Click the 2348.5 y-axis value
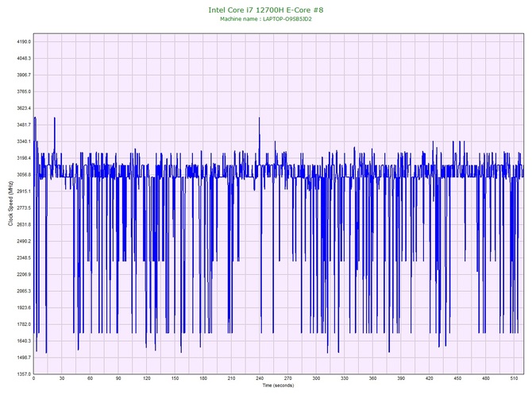The height and width of the screenshot is (399, 532). 24,258
